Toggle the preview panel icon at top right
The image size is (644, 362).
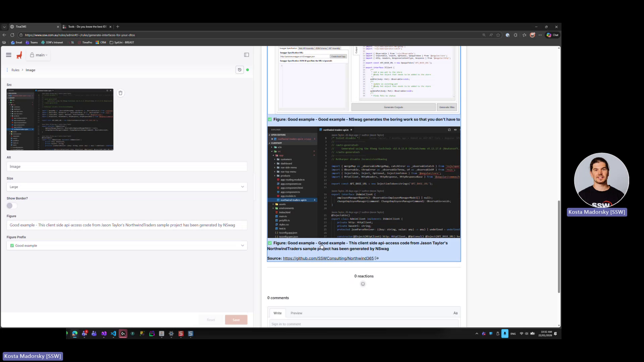(x=247, y=55)
